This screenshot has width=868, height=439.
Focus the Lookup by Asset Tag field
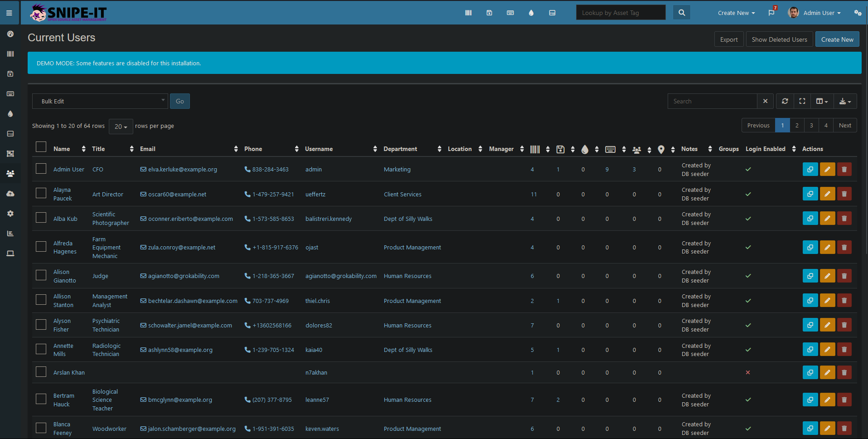(620, 13)
